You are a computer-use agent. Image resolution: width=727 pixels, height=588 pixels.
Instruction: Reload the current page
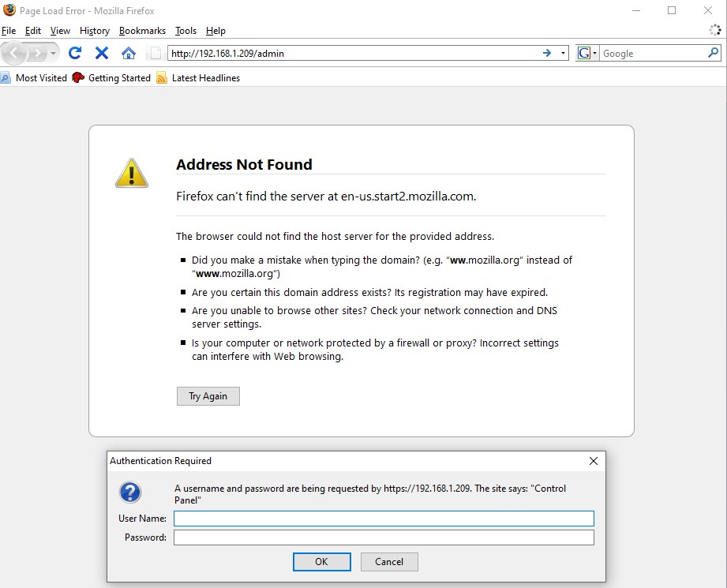tap(75, 53)
